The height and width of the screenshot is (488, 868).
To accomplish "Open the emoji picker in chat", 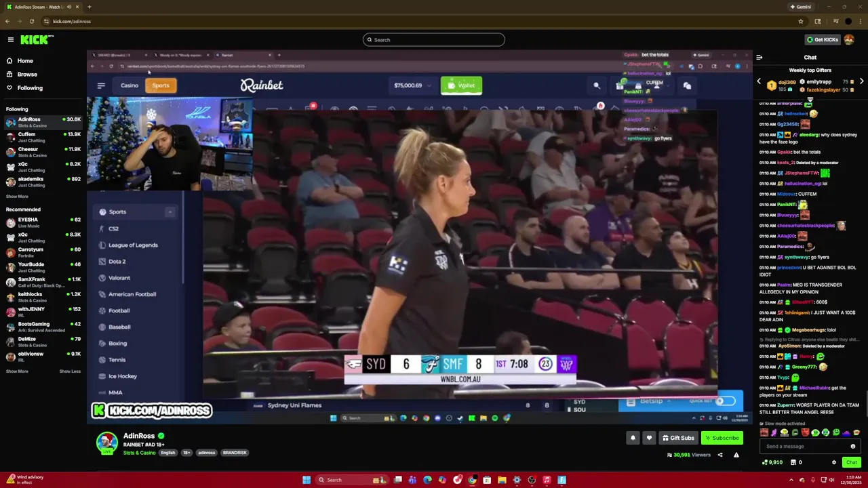I will (x=853, y=447).
